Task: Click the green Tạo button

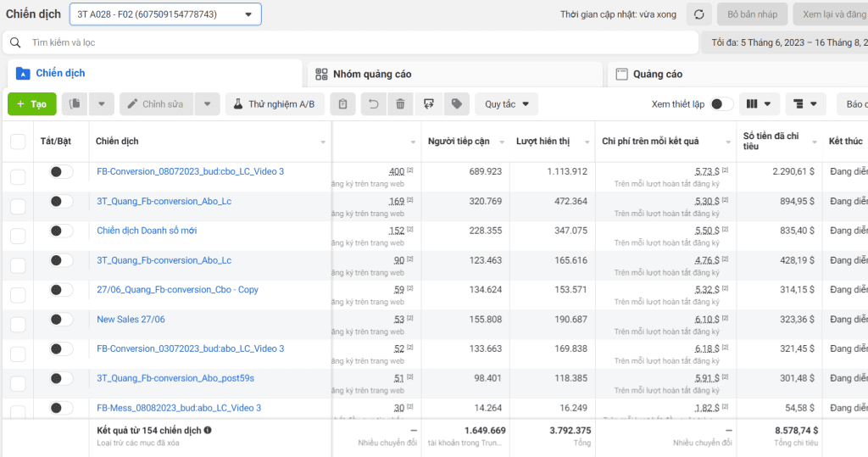Action: click(32, 104)
